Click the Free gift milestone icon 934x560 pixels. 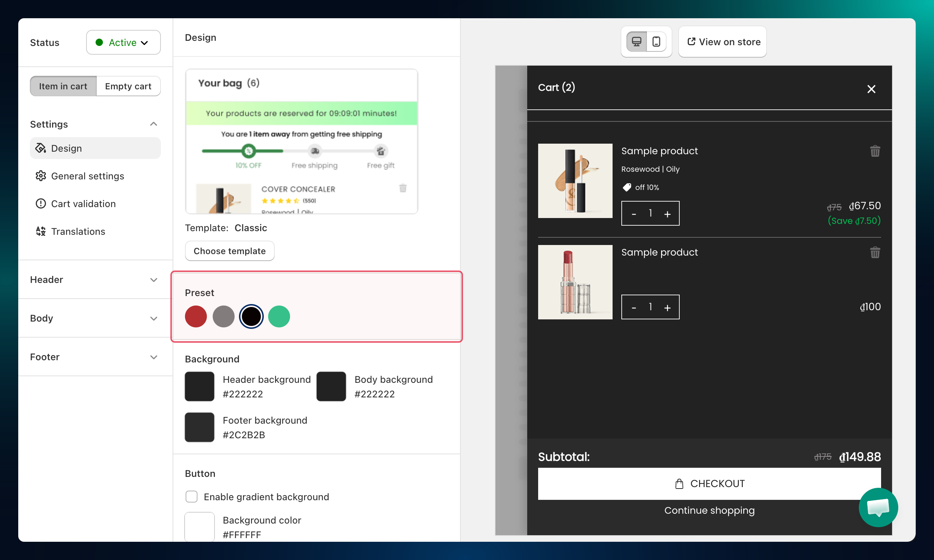381,151
